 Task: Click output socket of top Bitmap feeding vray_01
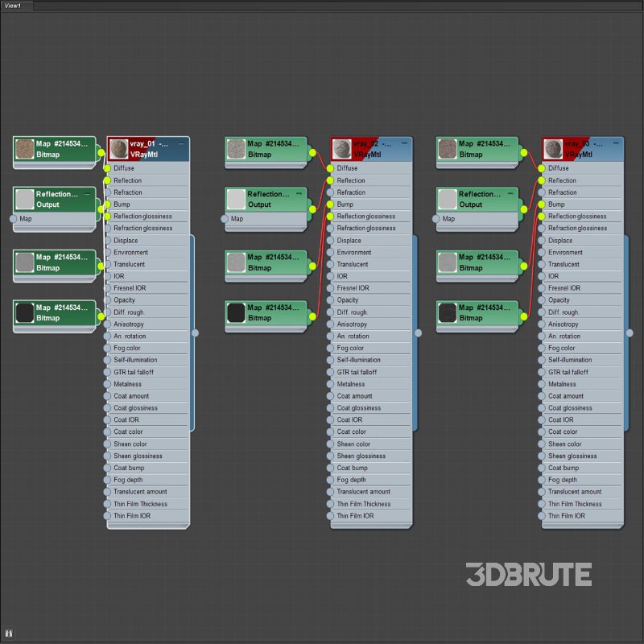click(101, 152)
